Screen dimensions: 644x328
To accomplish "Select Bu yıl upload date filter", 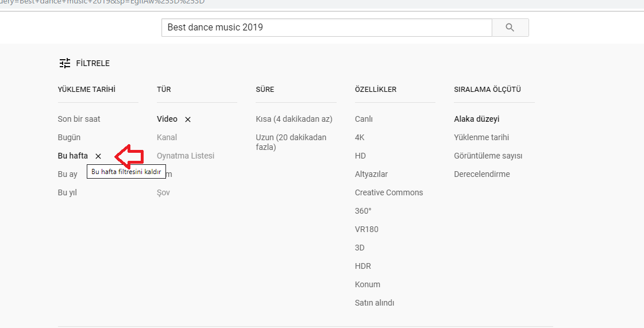I will click(x=67, y=192).
